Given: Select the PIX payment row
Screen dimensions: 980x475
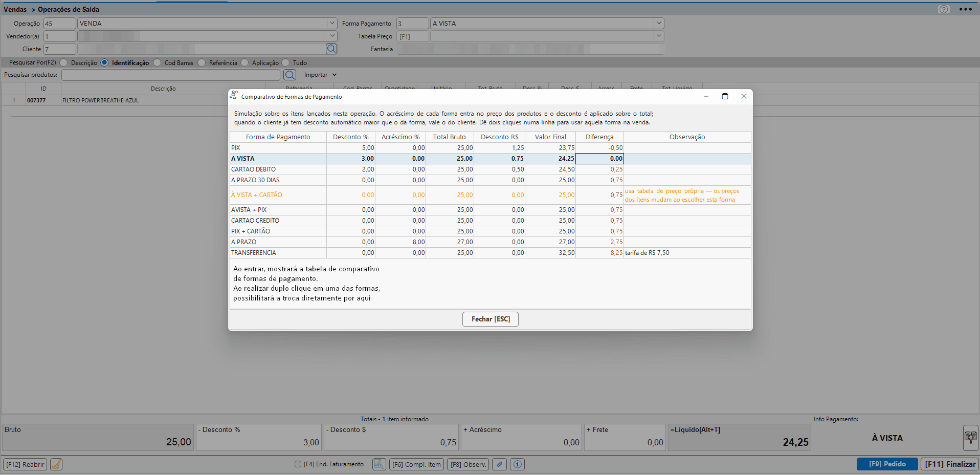Looking at the screenshot, I should point(491,148).
